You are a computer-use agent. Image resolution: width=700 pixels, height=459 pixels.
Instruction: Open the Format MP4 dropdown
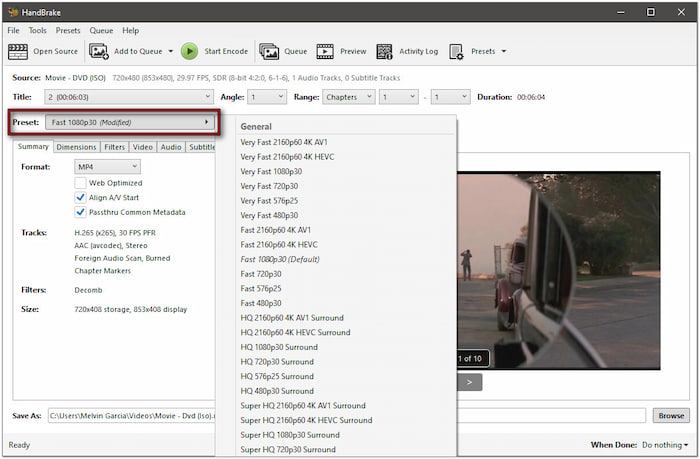(107, 167)
